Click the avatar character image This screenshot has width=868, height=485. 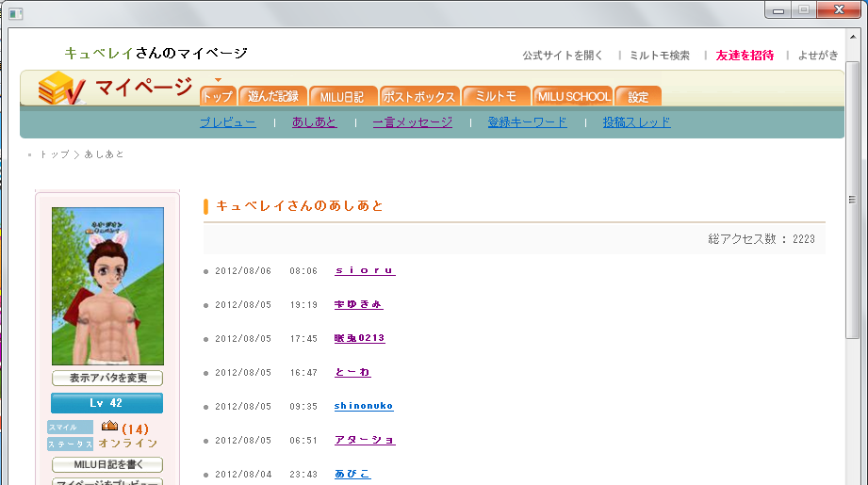[x=107, y=286]
